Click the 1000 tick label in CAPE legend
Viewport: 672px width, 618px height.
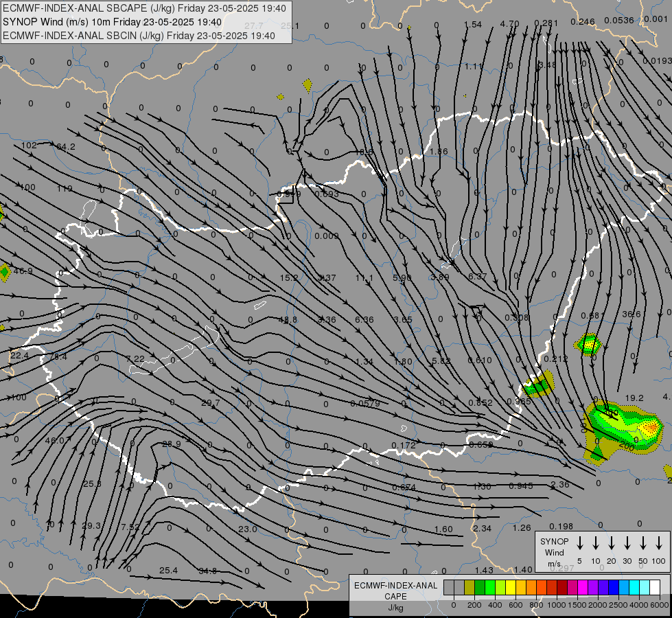(556, 605)
